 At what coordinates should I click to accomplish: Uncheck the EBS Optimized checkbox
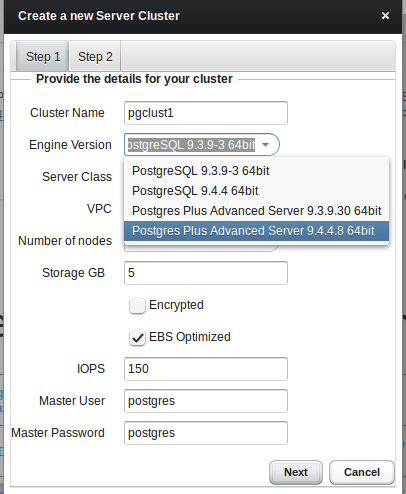click(x=137, y=338)
